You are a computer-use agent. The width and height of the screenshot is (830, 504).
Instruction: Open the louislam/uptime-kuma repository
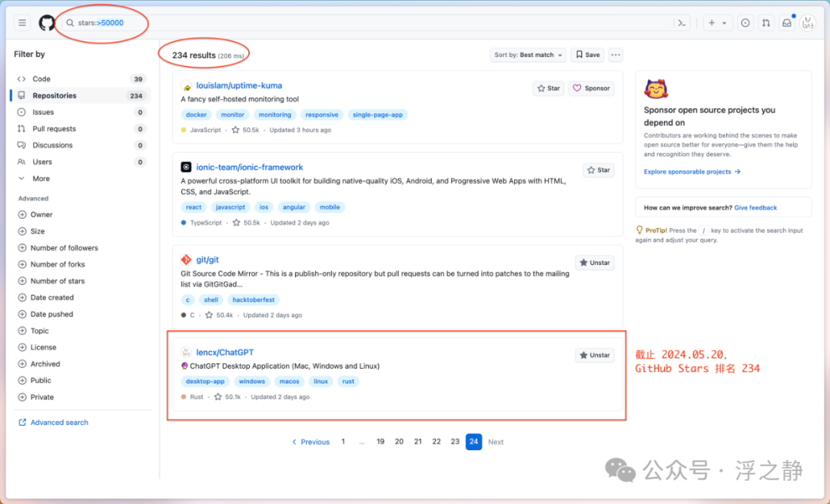point(239,86)
